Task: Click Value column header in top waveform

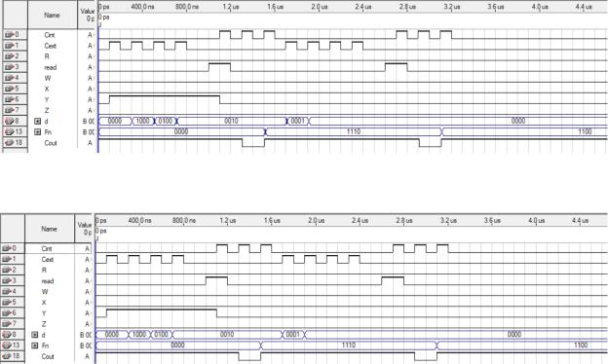Action: (x=87, y=16)
